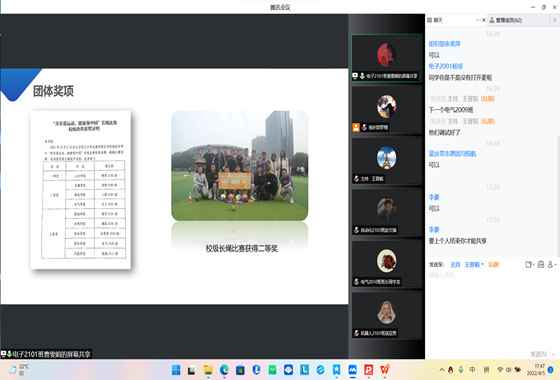Screen dimensions: 560x380
Task: Open the chat file-send icon dropdown
Action: click(530, 264)
